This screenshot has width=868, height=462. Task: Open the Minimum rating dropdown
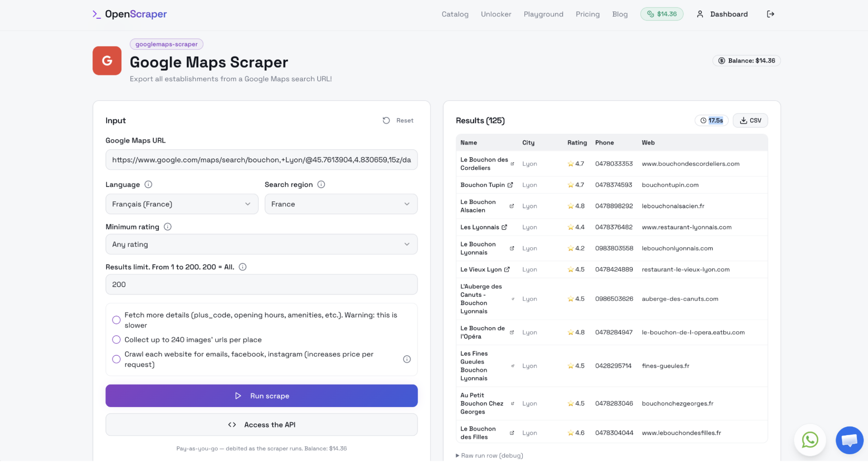[261, 244]
